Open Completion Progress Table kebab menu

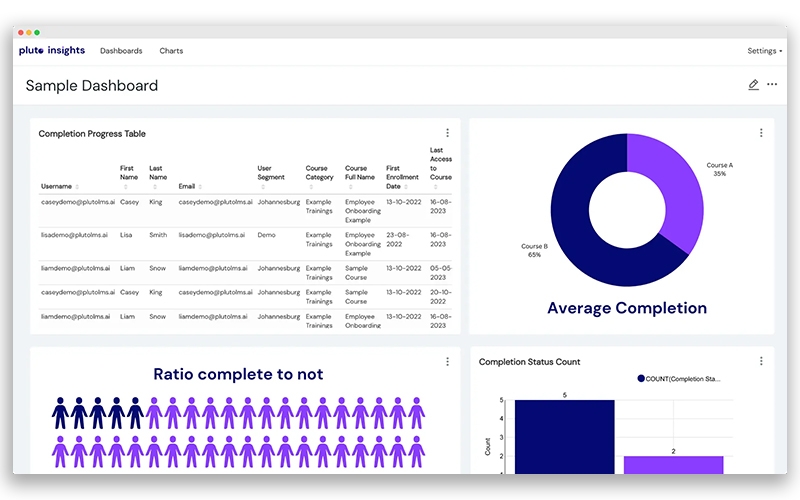[447, 133]
